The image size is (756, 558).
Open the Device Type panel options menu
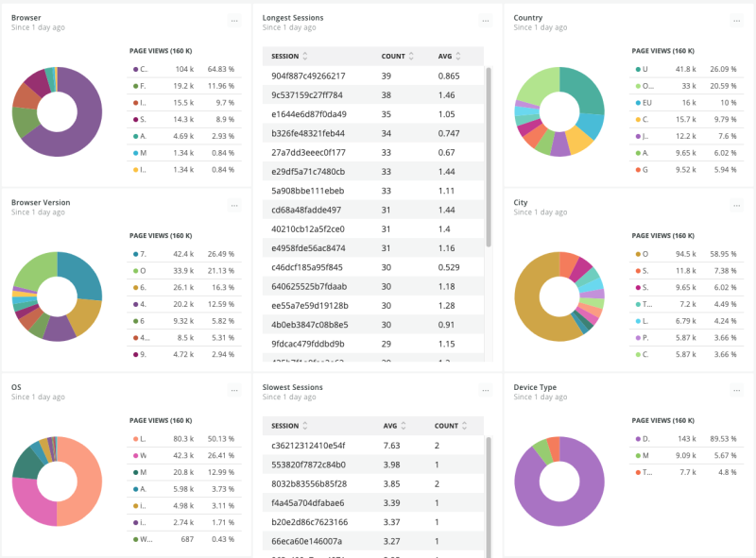[x=737, y=390]
